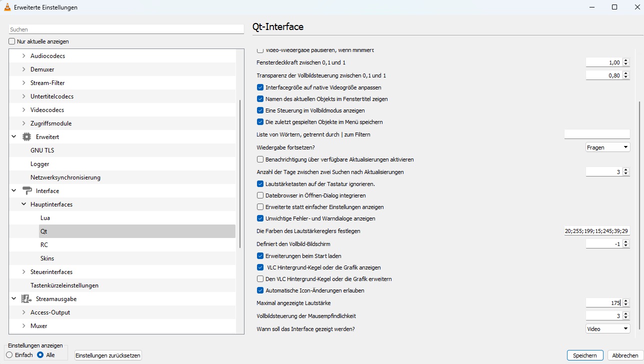Disable Lautstärketasten auf der Tastatur ignorieren

point(260,184)
